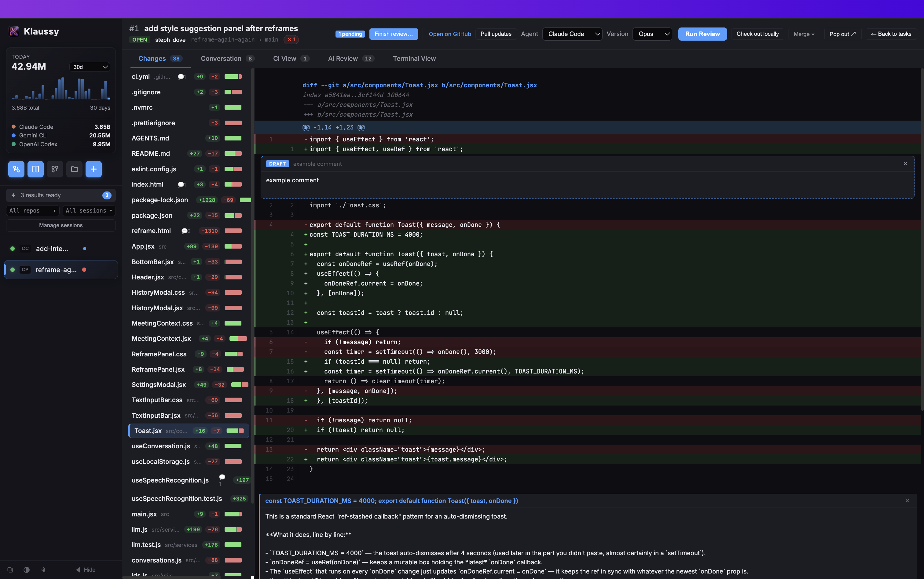Select the add-inte... session
The image size is (924, 579).
click(61, 249)
